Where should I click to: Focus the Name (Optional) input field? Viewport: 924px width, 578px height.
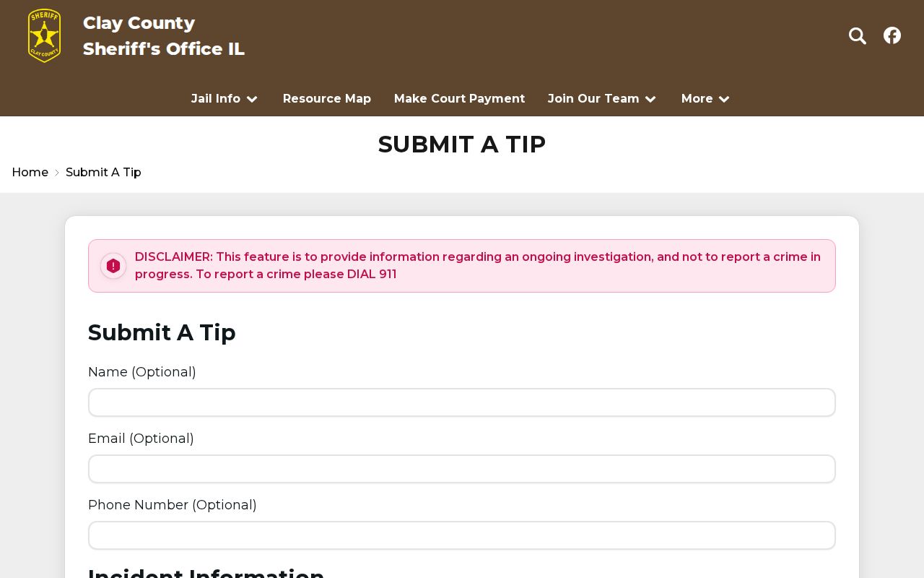tap(462, 402)
